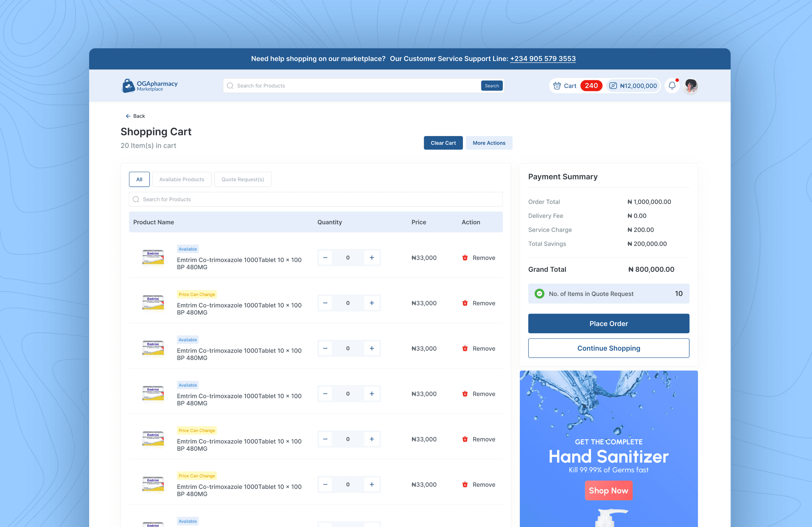This screenshot has height=527, width=812.
Task: Click the Service Charge value ₦ 200.00
Action: pyautogui.click(x=641, y=230)
